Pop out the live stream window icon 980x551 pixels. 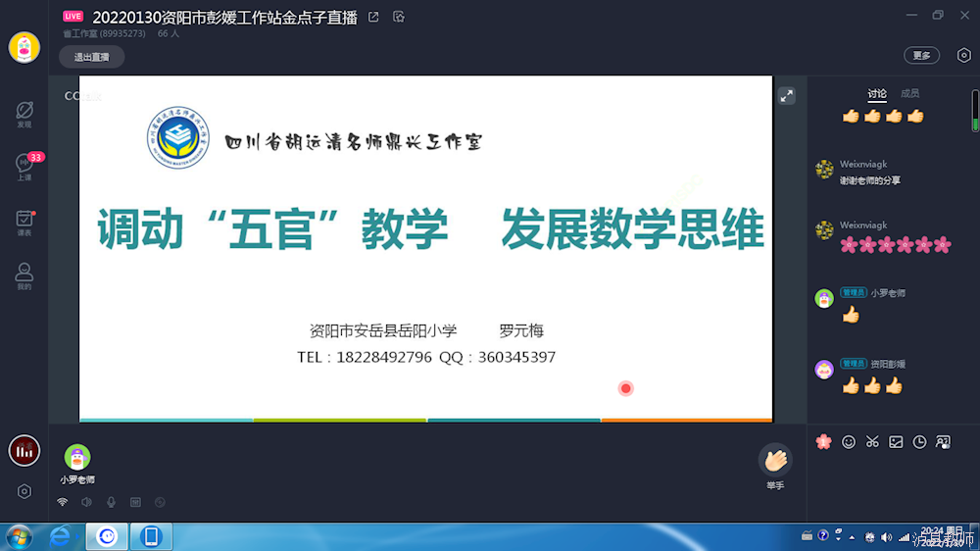[373, 17]
